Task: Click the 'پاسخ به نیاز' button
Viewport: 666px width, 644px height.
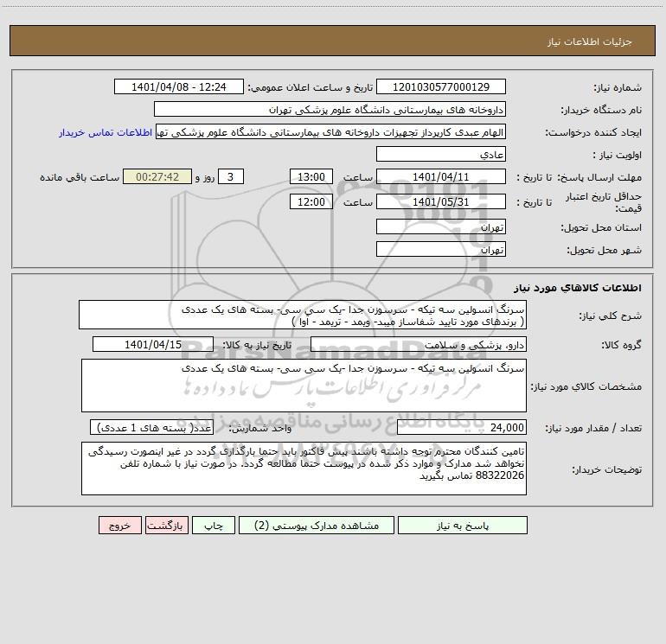Action: point(463,526)
